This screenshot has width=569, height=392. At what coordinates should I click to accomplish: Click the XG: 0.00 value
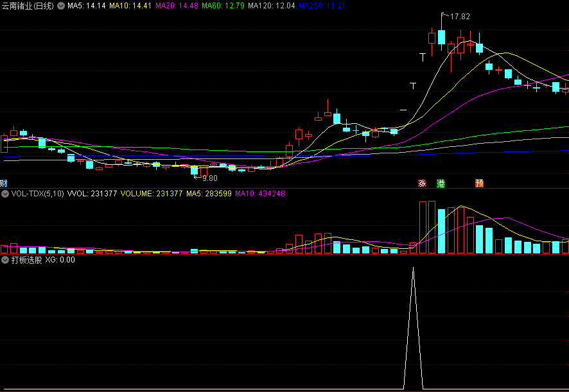[x=60, y=260]
